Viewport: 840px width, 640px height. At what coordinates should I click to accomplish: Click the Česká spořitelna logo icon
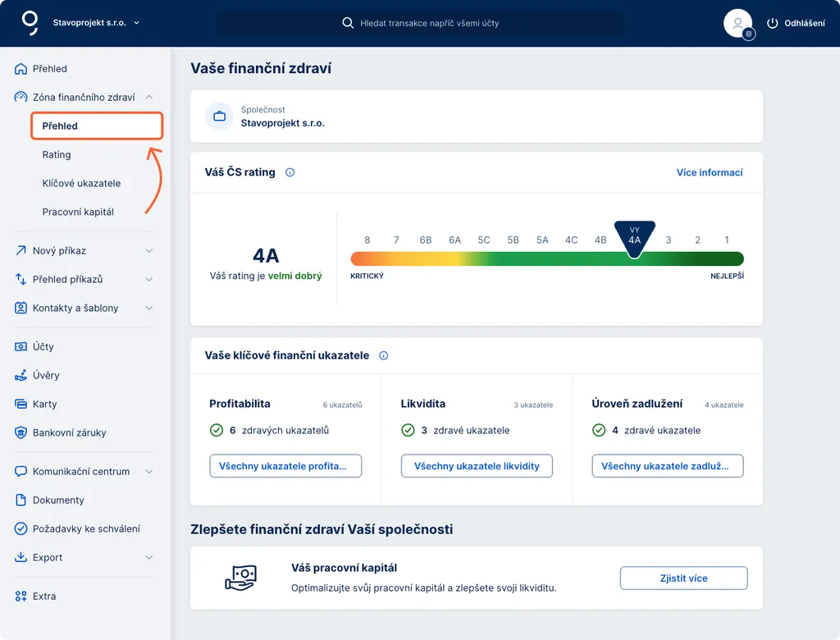pos(30,23)
